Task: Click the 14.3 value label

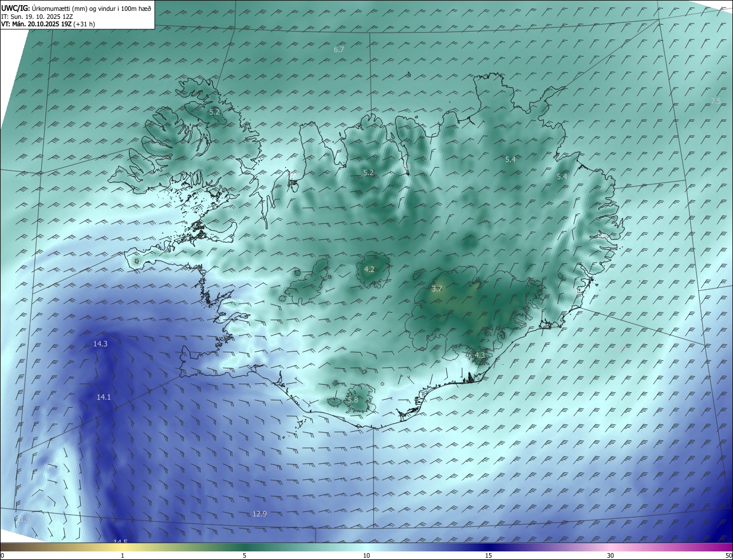Action: (x=100, y=344)
